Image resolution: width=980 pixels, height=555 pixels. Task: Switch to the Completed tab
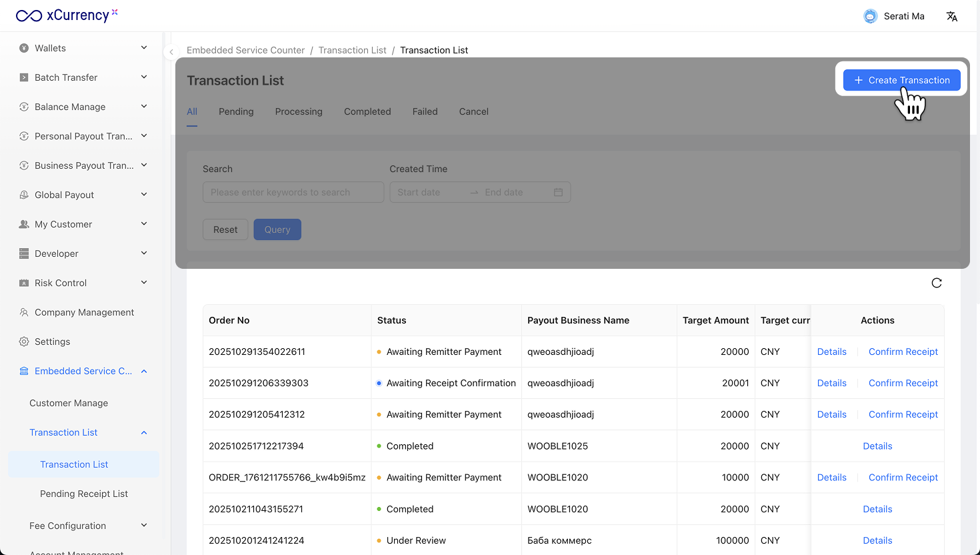pos(367,111)
